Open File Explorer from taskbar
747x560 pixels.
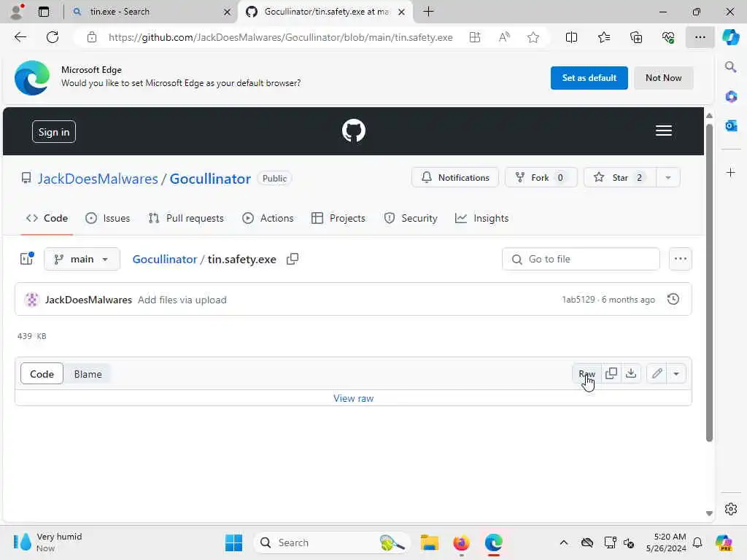[429, 542]
